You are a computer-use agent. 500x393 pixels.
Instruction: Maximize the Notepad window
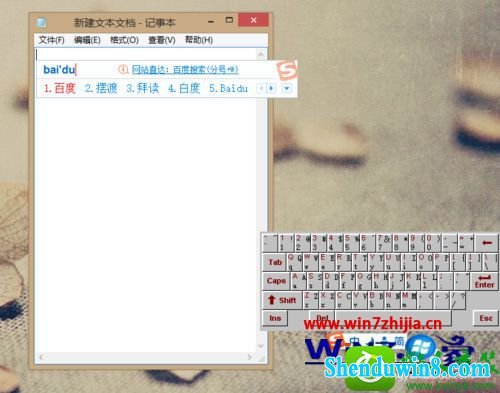coord(229,20)
